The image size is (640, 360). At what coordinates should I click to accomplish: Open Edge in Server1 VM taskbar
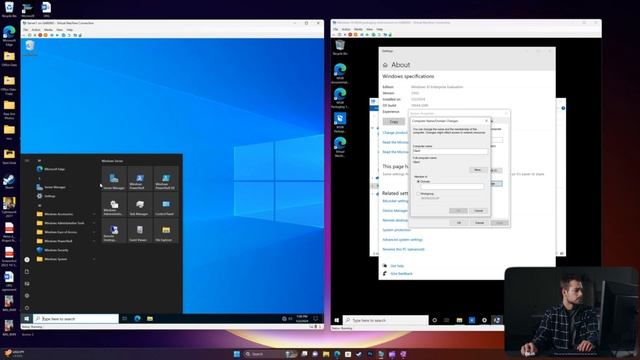138,318
